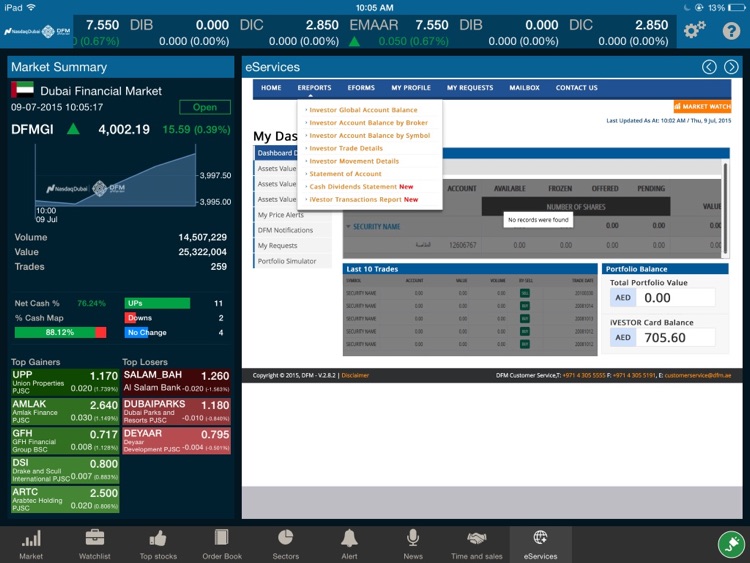Select Investor Trade Details report
The height and width of the screenshot is (563, 750).
tap(346, 148)
